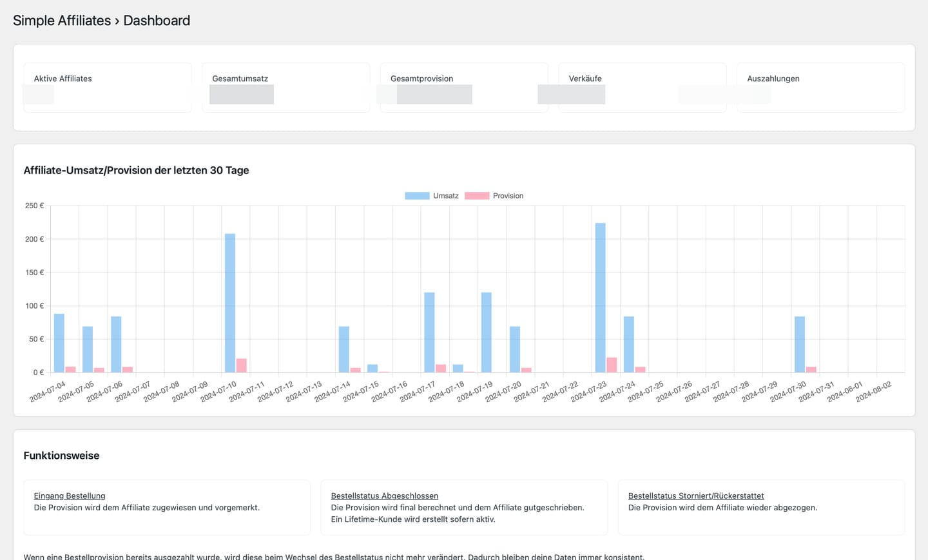Select the Gesamtprovision stat card
The height and width of the screenshot is (560, 928).
[x=464, y=87]
